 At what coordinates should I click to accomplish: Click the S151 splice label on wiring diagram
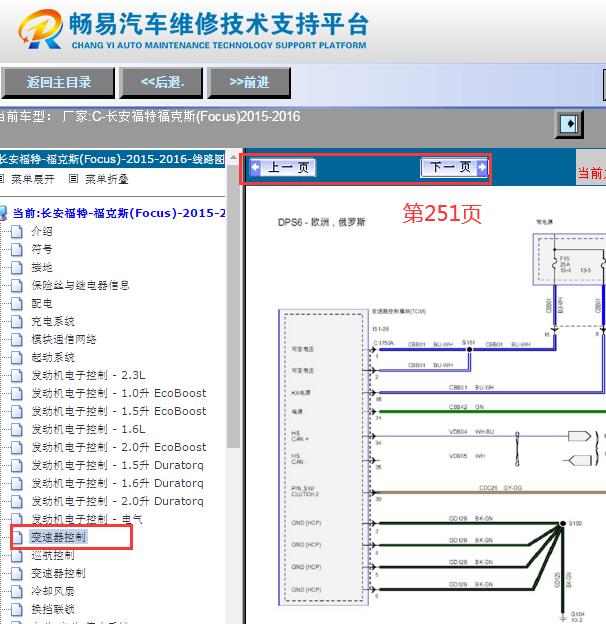(468, 343)
